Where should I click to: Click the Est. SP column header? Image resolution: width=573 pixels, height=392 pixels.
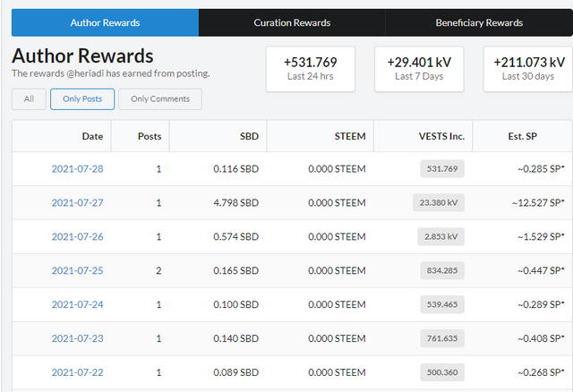(523, 136)
